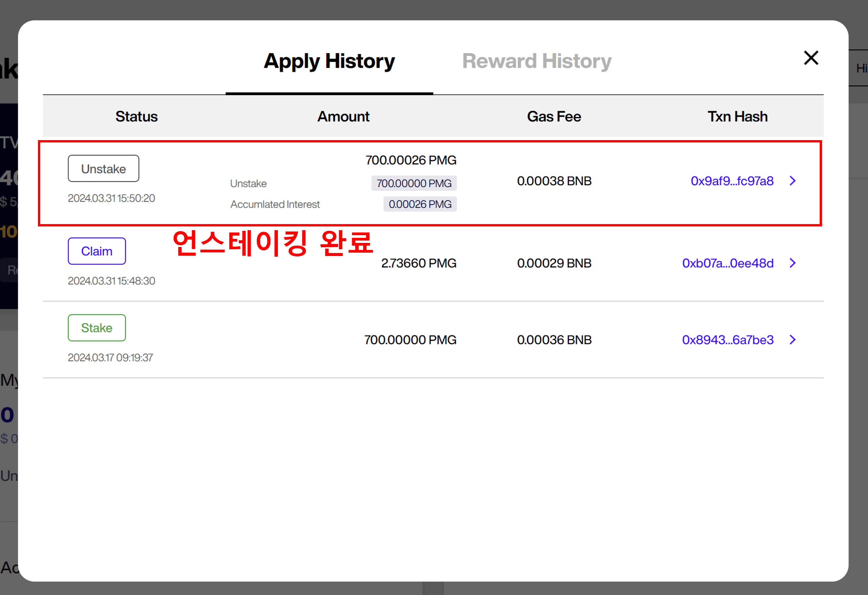Click the unstake timestamp 2024.03.31 15:50:20

[111, 198]
